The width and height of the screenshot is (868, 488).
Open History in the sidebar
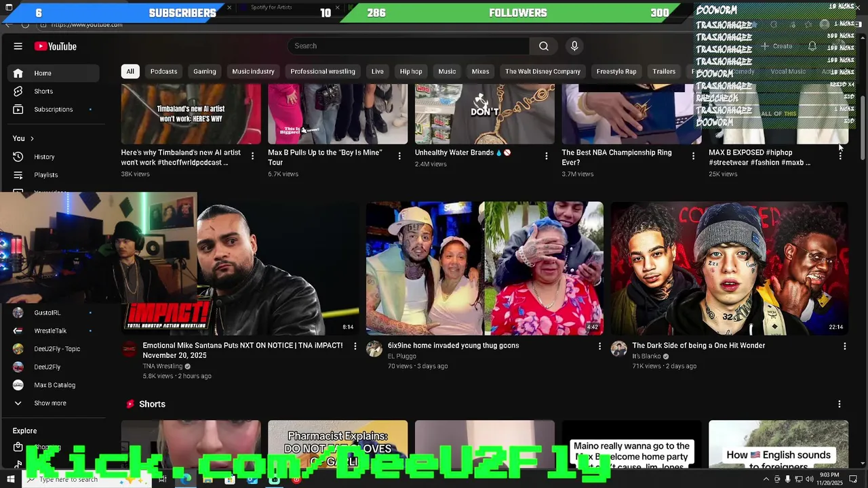coord(54,157)
